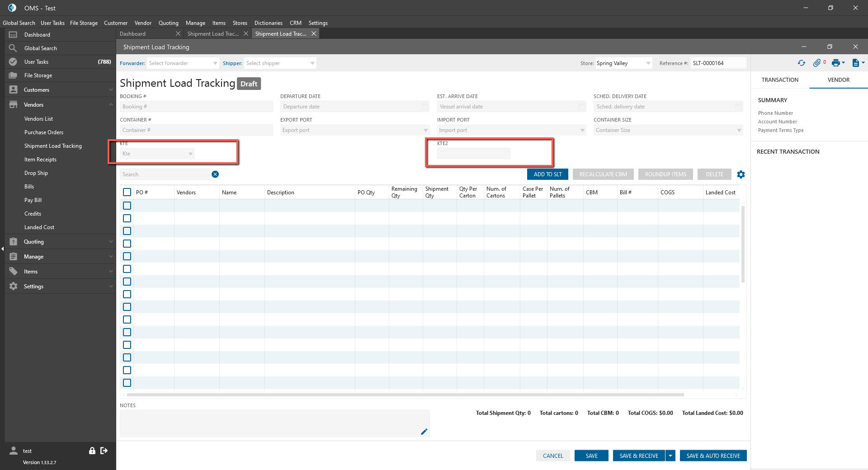Check the last visible row checkbox in the grid
This screenshot has width=868, height=470.
pos(127,383)
